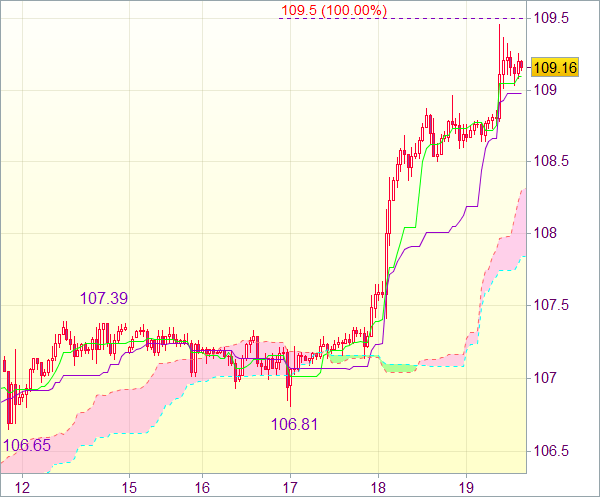
Task: Click the 107.5 price axis label
Action: (x=551, y=305)
